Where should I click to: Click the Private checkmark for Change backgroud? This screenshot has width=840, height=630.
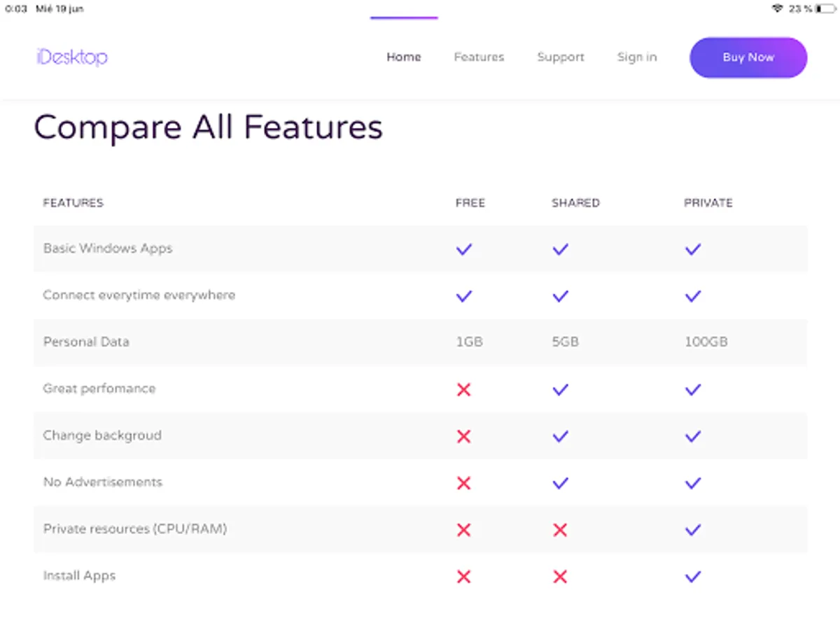point(693,436)
